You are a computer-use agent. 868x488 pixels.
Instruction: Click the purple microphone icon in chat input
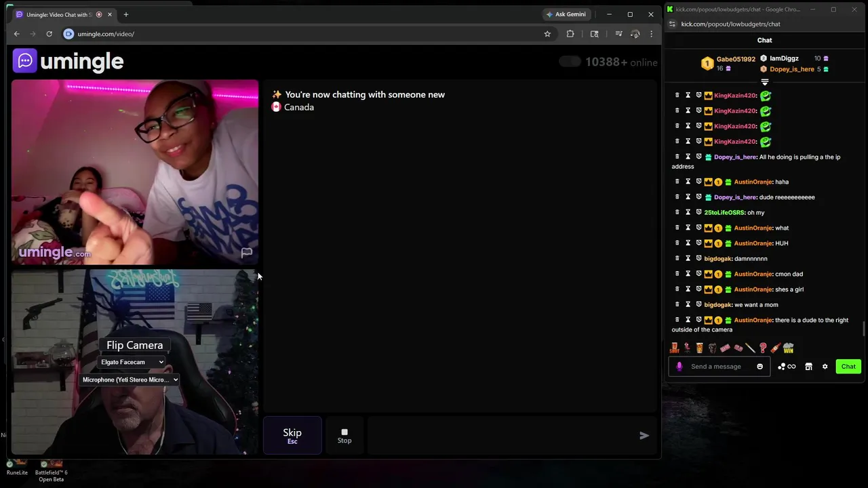(x=679, y=367)
